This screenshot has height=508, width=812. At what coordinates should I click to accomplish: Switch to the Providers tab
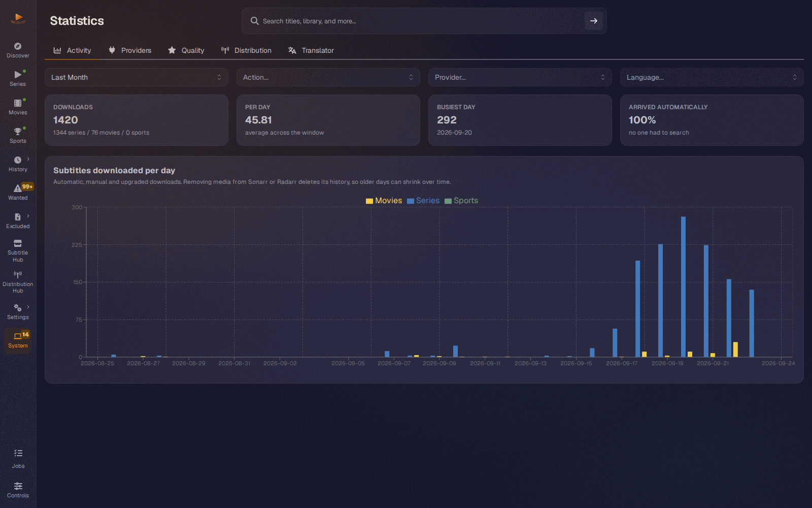click(x=130, y=50)
